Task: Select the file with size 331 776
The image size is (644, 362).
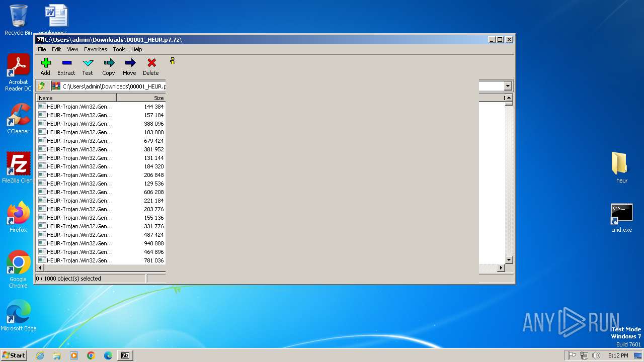Action: tap(101, 226)
